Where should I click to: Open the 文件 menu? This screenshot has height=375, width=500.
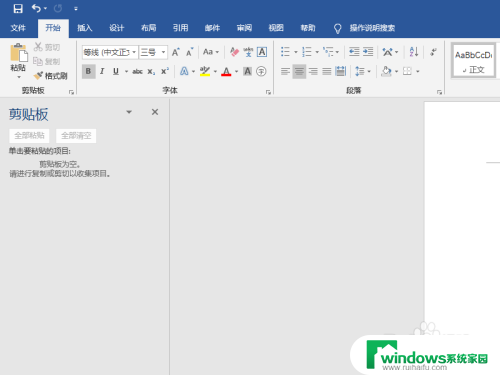coord(18,28)
